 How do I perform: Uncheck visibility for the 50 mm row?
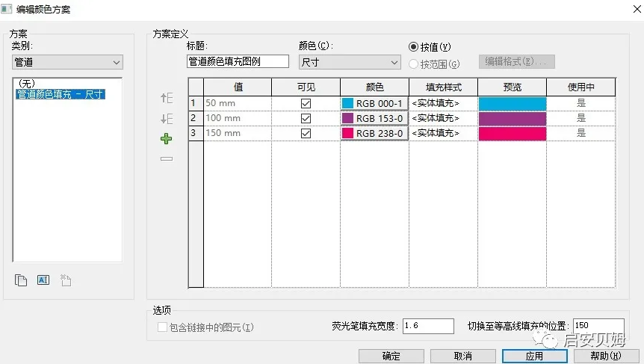click(305, 103)
